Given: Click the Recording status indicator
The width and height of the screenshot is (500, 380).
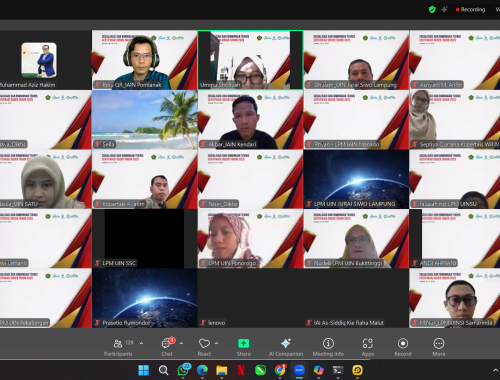Looking at the screenshot, I should coord(470,10).
